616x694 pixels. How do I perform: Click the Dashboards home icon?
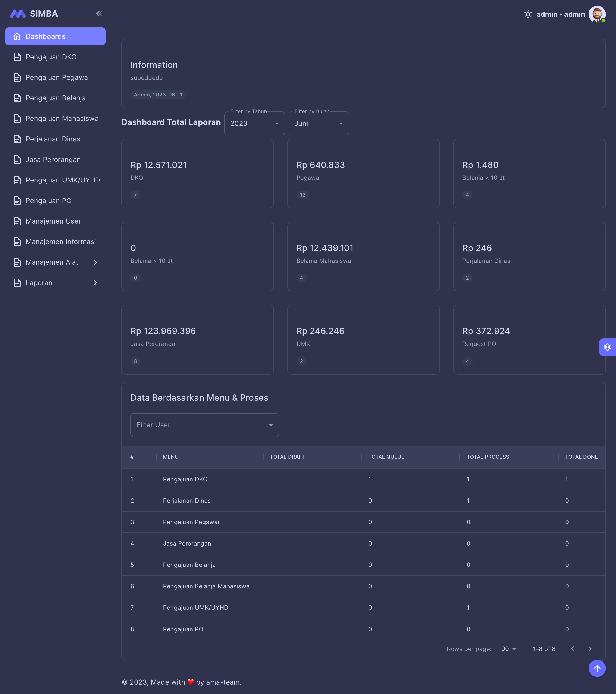[17, 36]
